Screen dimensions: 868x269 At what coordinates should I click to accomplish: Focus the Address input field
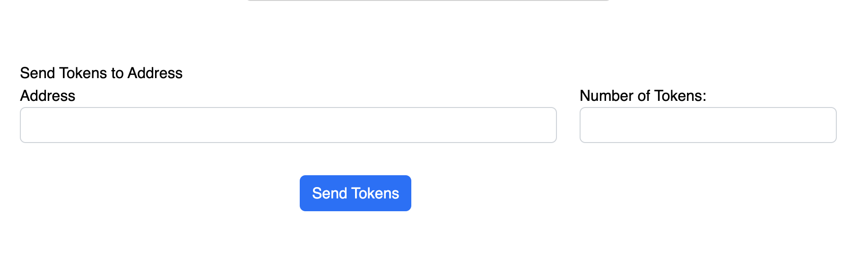(x=288, y=125)
